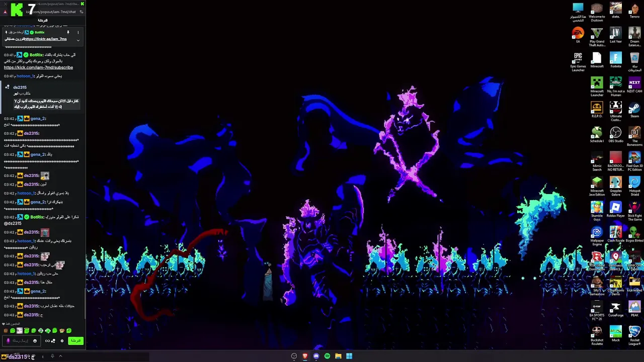Launch Rocket League from the desktop
This screenshot has height=362, width=644.
634,335
